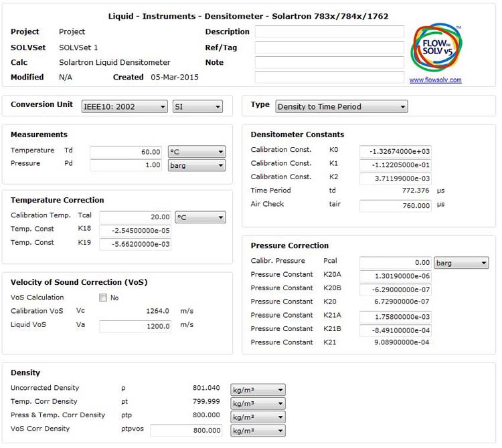Click the K21 value 9.08900000e-04

coord(402,342)
